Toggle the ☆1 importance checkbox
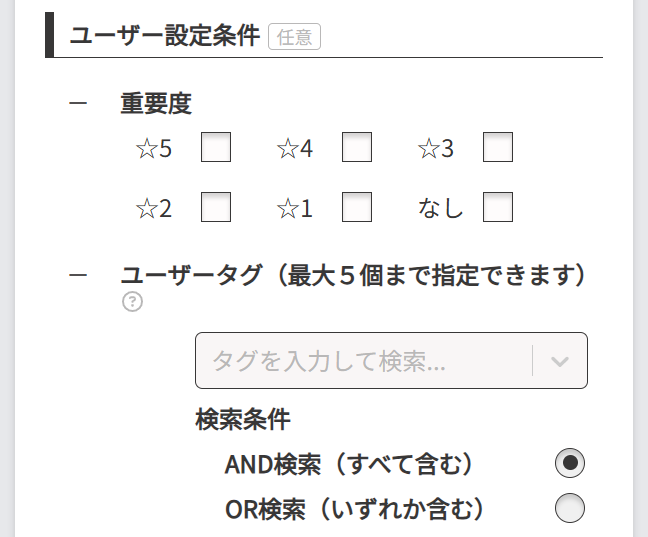 [357, 207]
